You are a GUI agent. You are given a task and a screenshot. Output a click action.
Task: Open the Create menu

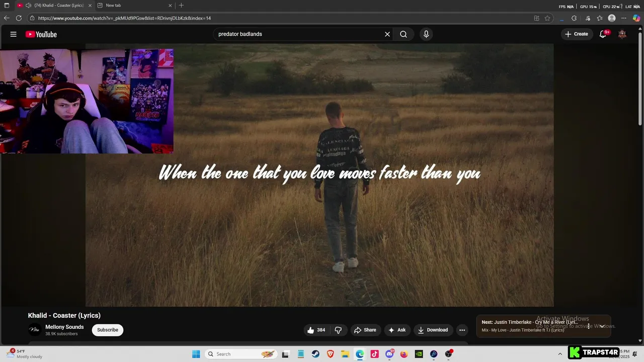pyautogui.click(x=577, y=34)
